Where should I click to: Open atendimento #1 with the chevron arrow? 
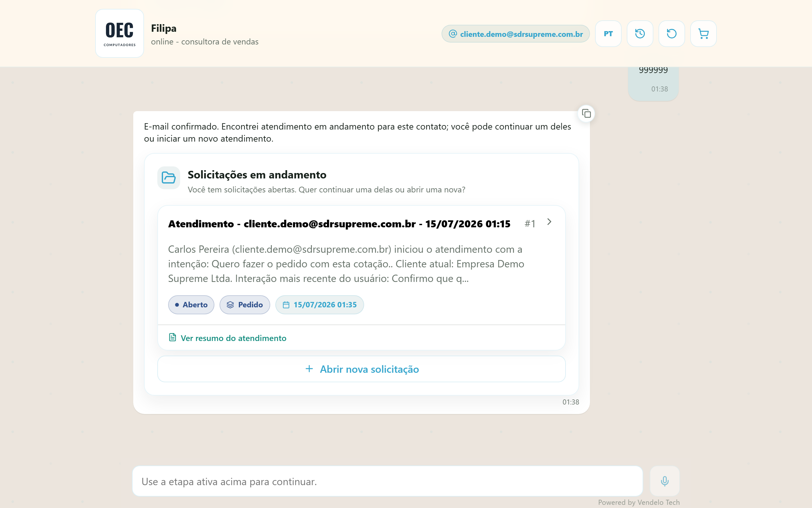(x=549, y=222)
